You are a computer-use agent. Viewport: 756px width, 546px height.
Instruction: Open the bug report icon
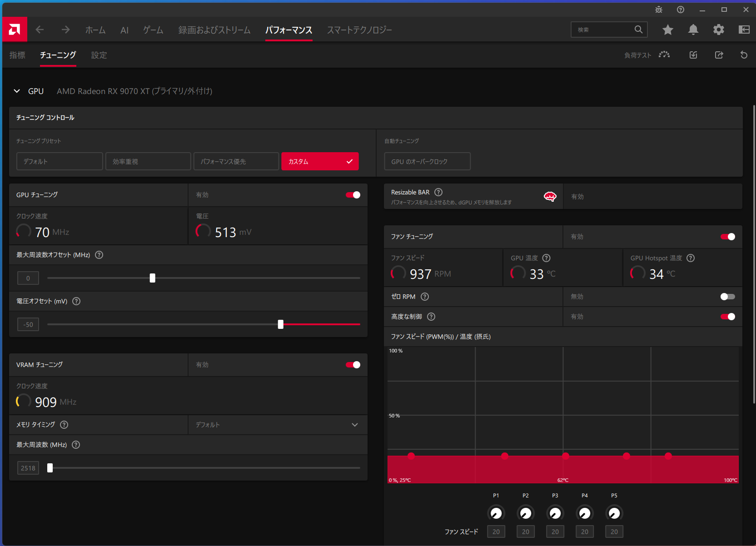[x=659, y=10]
